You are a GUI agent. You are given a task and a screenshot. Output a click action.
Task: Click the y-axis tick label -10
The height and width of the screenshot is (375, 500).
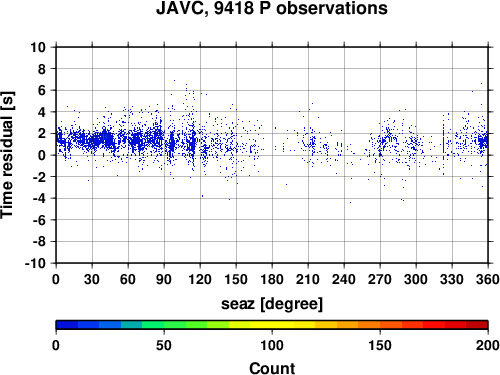(35, 263)
